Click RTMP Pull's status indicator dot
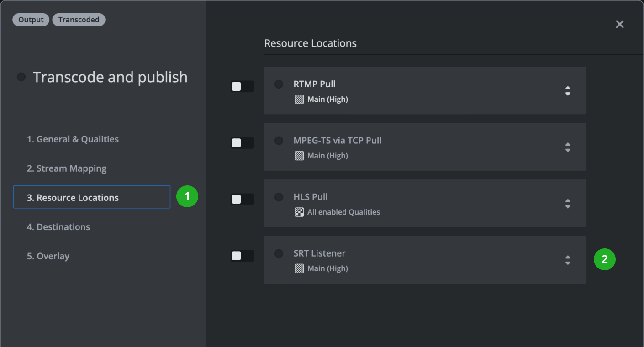The width and height of the screenshot is (644, 347). pos(279,84)
